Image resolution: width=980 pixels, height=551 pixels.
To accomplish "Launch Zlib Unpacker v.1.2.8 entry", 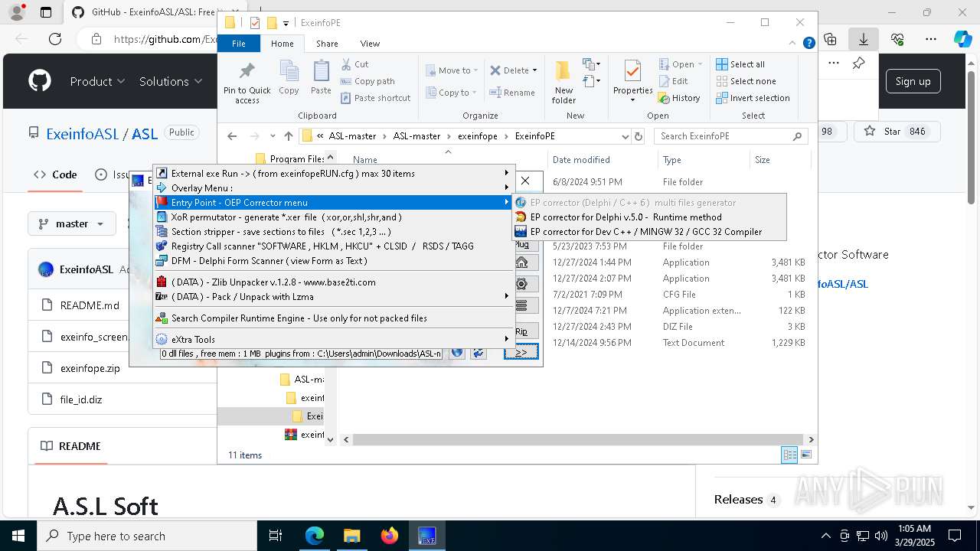I will [333, 282].
